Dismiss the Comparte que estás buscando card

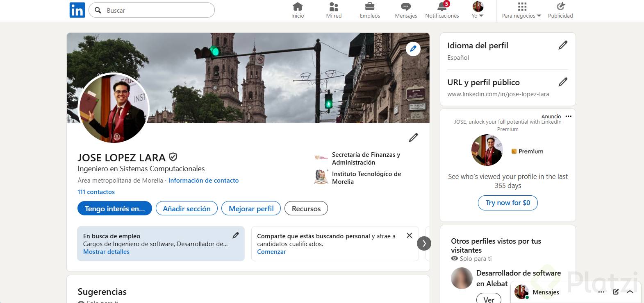click(409, 235)
